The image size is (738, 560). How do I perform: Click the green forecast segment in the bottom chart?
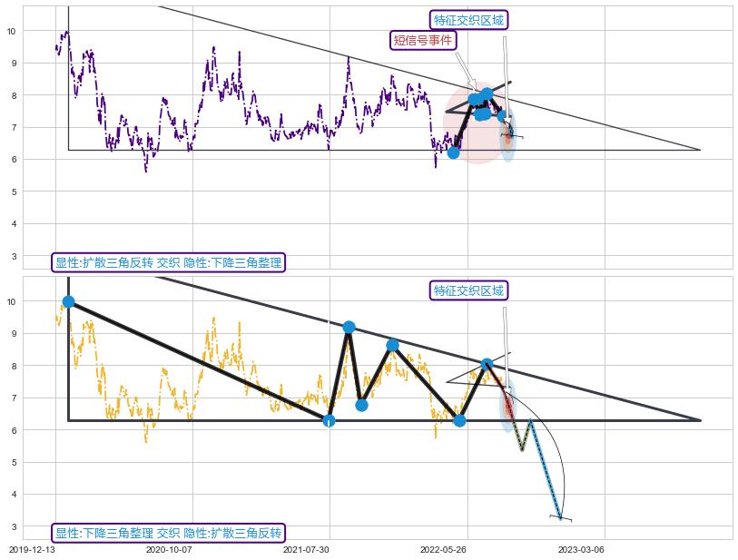(x=517, y=434)
